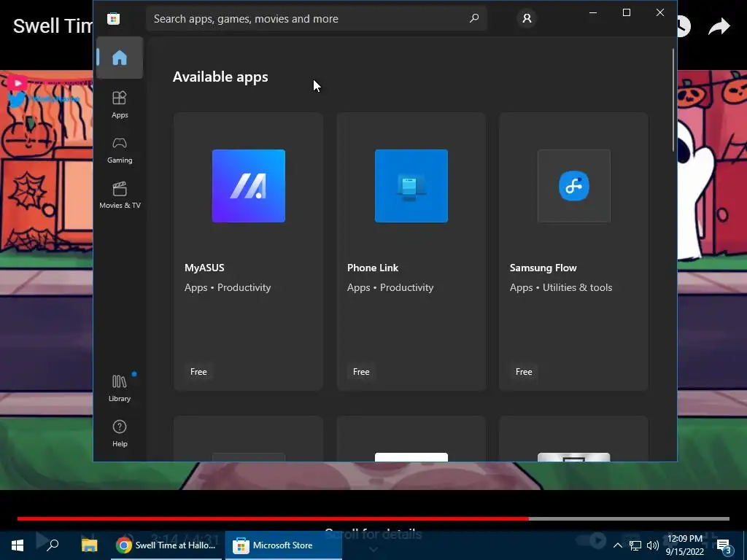
Task: Go to the Store Home tab
Action: coord(120,58)
